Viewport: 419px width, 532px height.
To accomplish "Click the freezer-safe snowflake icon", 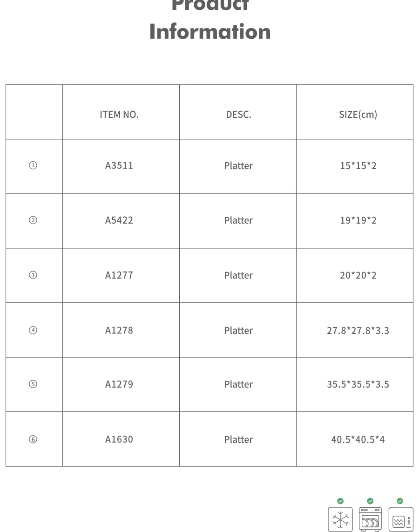I will (340, 519).
